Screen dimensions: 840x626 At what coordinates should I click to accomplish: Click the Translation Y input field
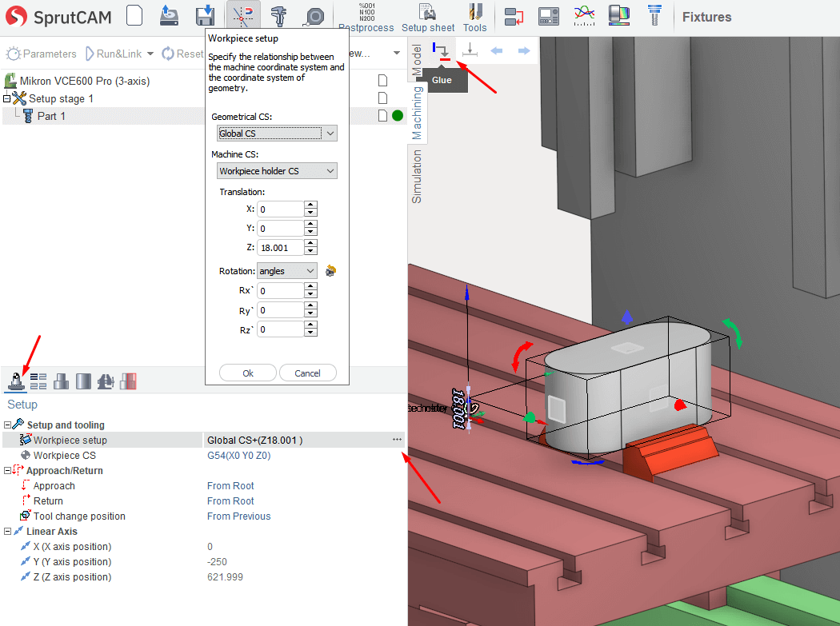point(280,229)
